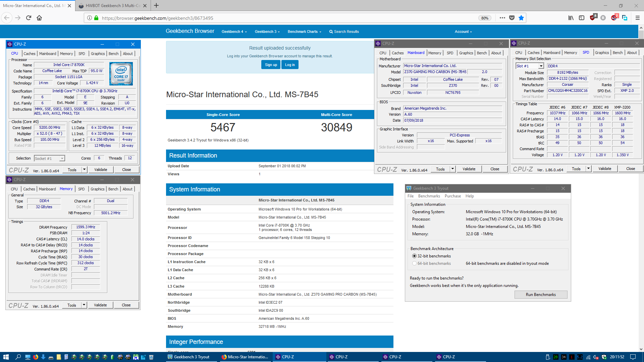Launch SuperPi from the taskbar
Image resolution: width=644 pixels, height=362 pixels.
[136, 357]
